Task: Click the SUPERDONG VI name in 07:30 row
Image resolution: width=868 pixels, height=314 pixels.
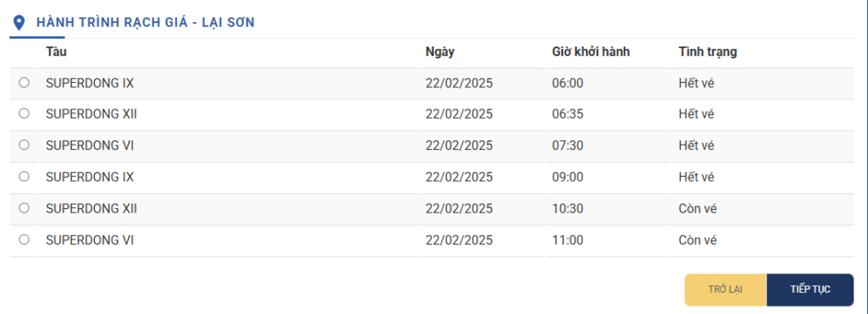Action: tap(90, 146)
